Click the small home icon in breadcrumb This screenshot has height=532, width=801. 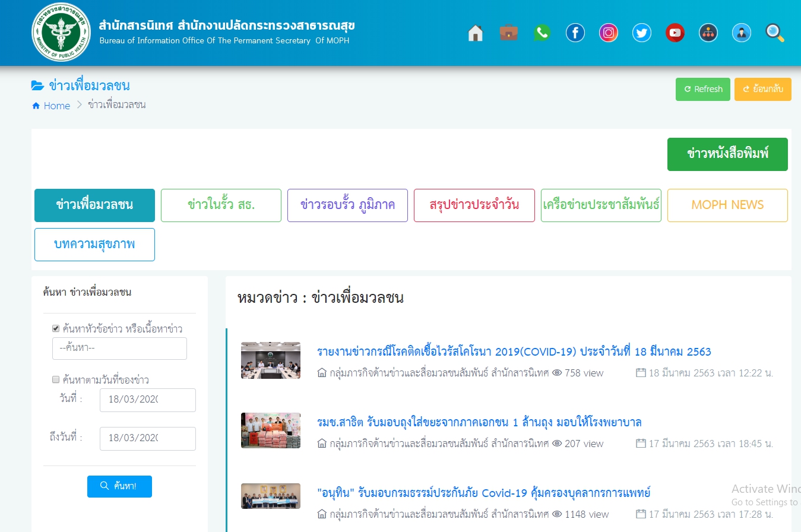tap(36, 106)
